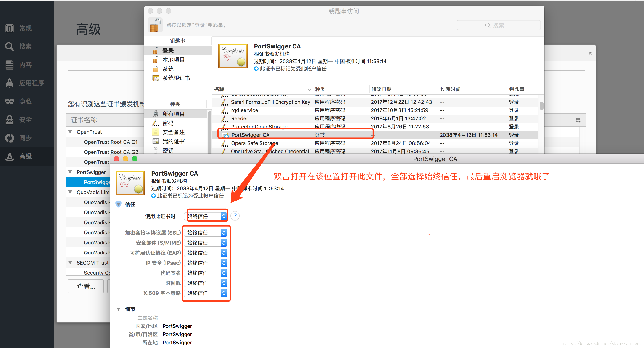Open the 同步 Sync settings section
Screen dimensions: 644x348
point(27,138)
